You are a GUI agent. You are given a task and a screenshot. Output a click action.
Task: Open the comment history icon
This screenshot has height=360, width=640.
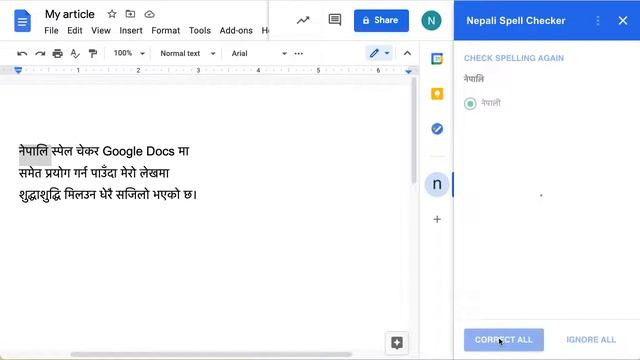point(335,20)
